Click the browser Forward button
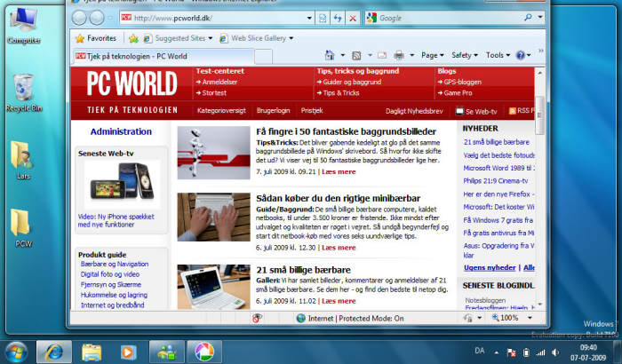The width and height of the screenshot is (622, 364). click(x=96, y=18)
